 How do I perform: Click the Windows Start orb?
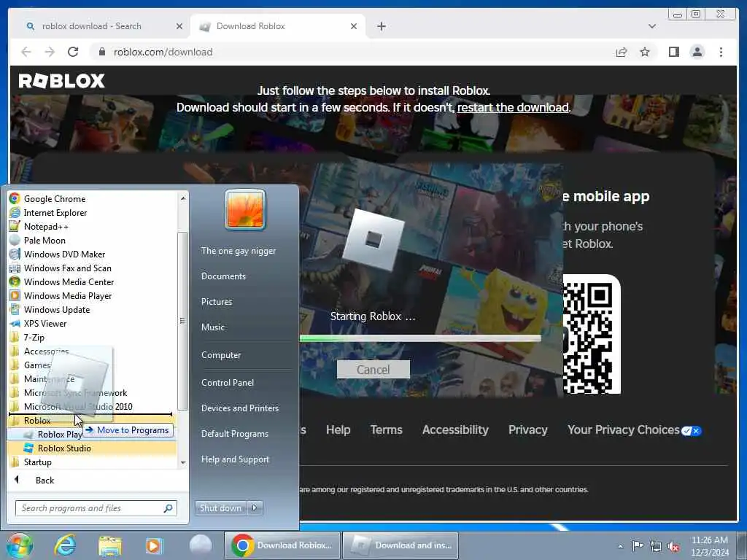(x=20, y=545)
